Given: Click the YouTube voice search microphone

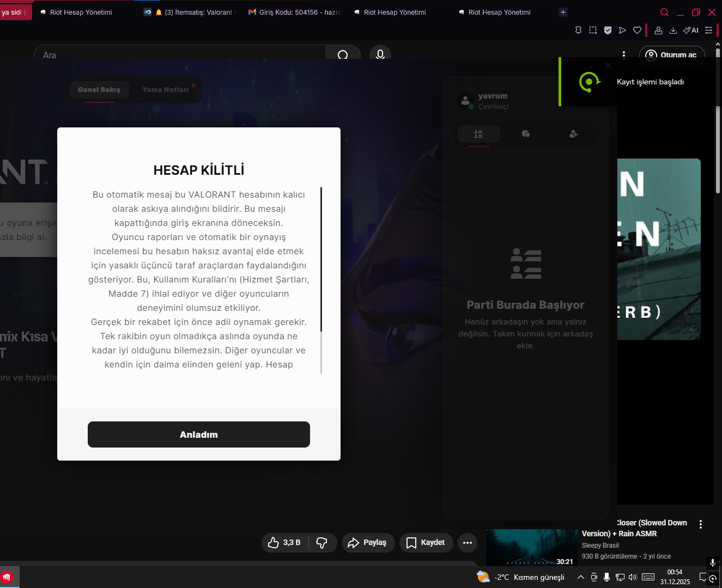Looking at the screenshot, I should click(x=380, y=54).
